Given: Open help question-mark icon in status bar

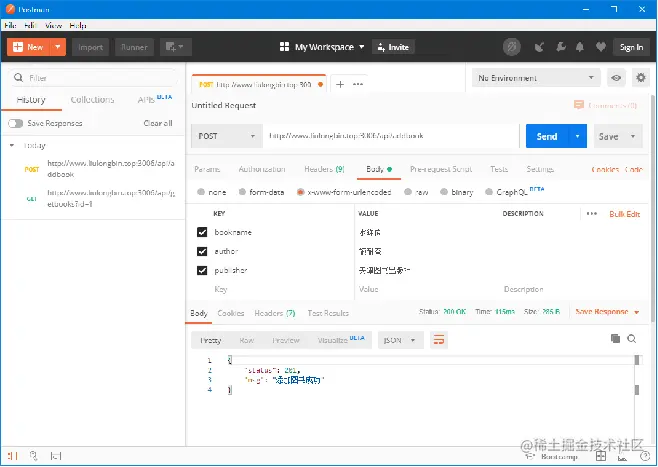Looking at the screenshot, I should (x=645, y=456).
